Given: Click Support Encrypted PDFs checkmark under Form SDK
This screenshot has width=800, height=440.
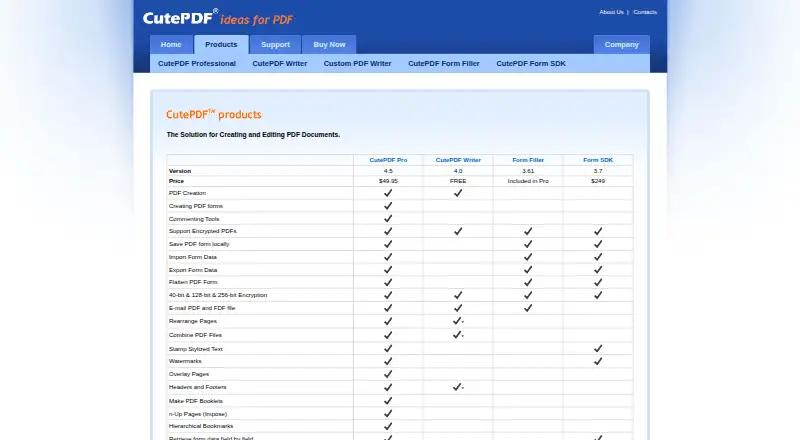Looking at the screenshot, I should [x=598, y=231].
